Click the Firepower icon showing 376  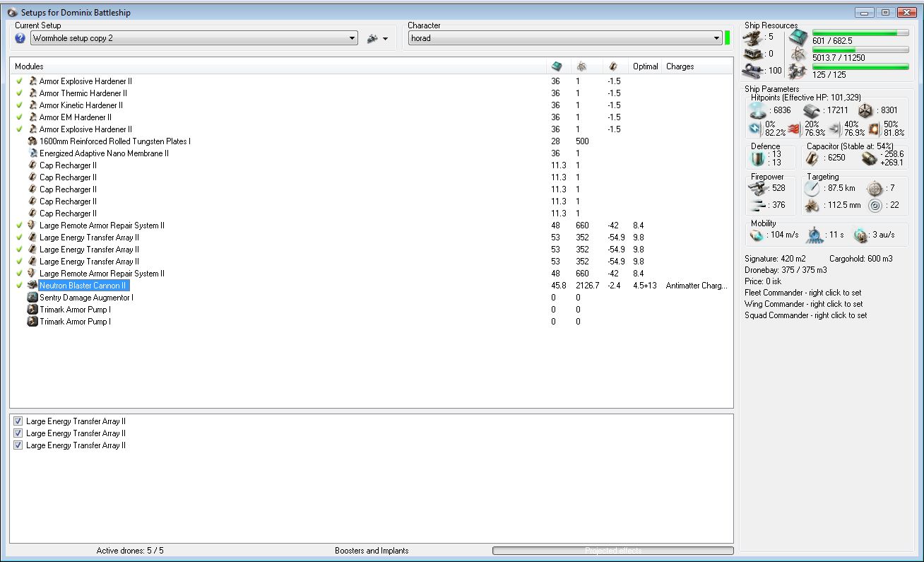pyautogui.click(x=759, y=205)
